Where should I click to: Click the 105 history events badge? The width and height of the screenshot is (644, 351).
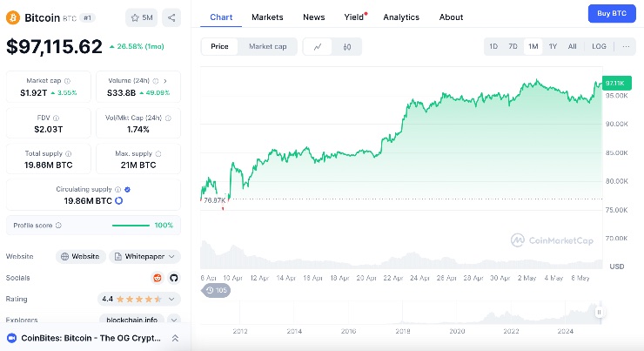(217, 290)
